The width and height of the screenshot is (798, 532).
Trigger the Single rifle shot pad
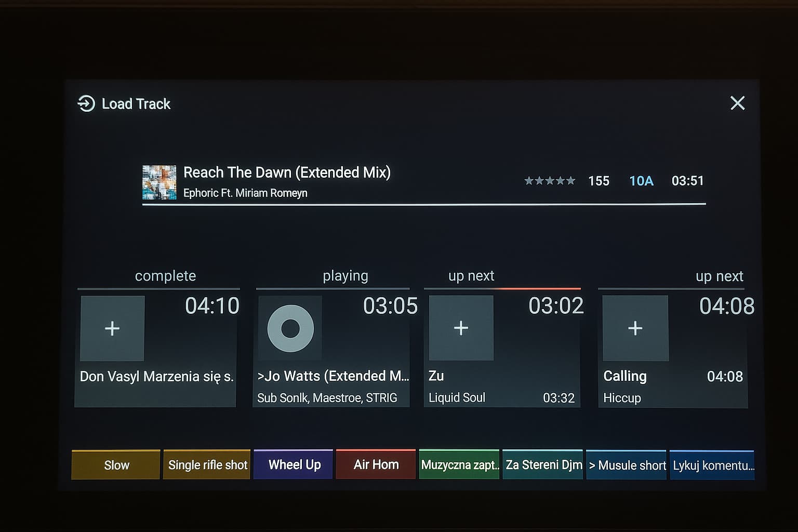207,465
